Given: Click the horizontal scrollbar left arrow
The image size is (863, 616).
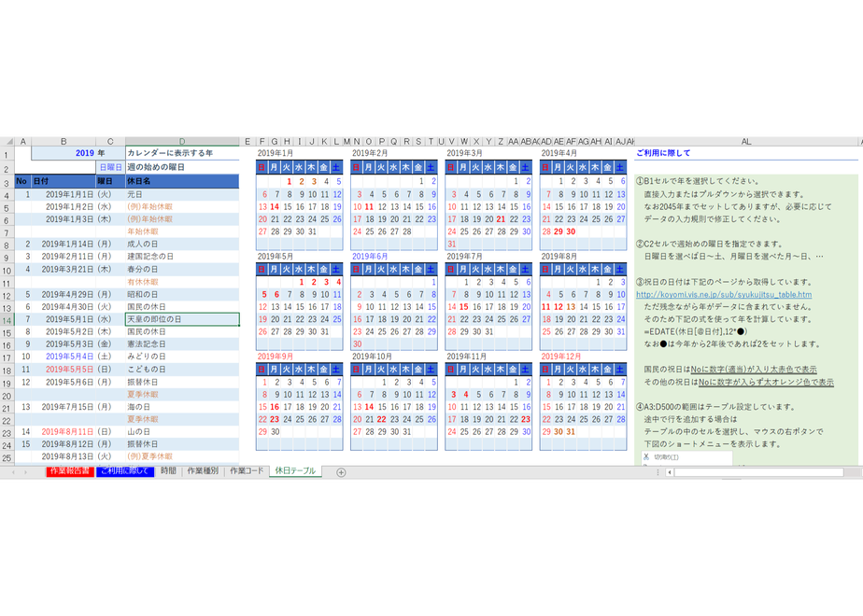Looking at the screenshot, I should click(670, 472).
